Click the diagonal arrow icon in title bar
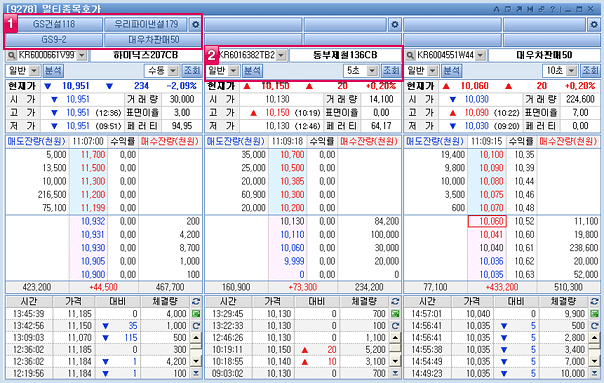Screen dimensions: 604x383 coord(519,9)
